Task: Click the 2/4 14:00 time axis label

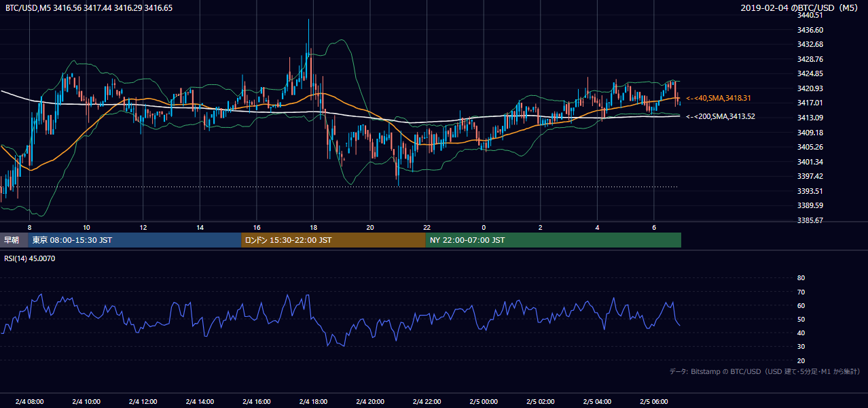Action: coord(200,401)
